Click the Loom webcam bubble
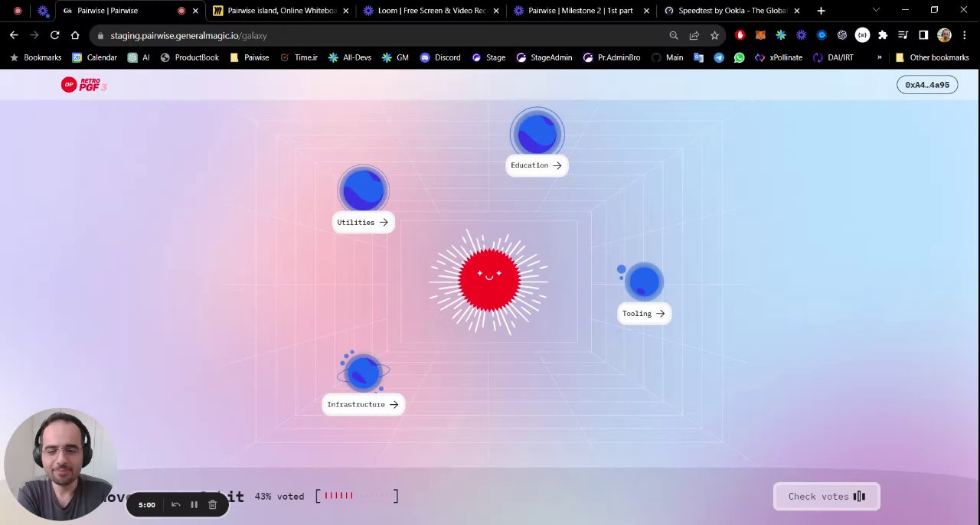This screenshot has width=980, height=525. [60, 465]
